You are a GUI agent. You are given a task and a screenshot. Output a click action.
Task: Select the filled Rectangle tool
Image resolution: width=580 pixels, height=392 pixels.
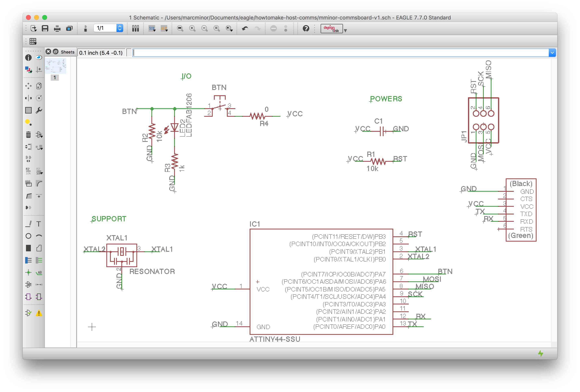28,248
